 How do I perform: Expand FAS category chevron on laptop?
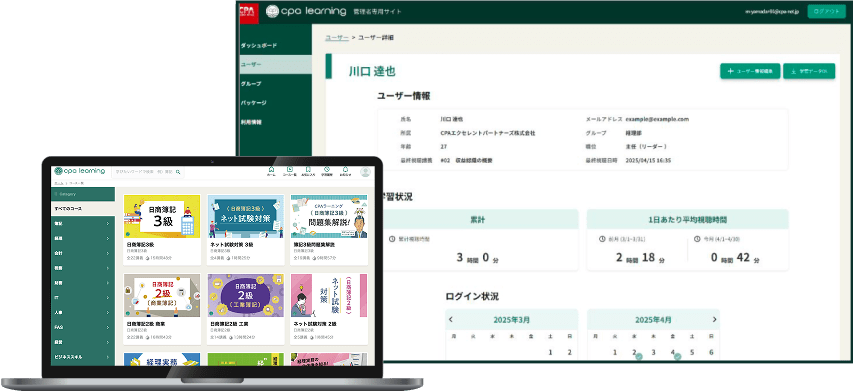[108, 328]
